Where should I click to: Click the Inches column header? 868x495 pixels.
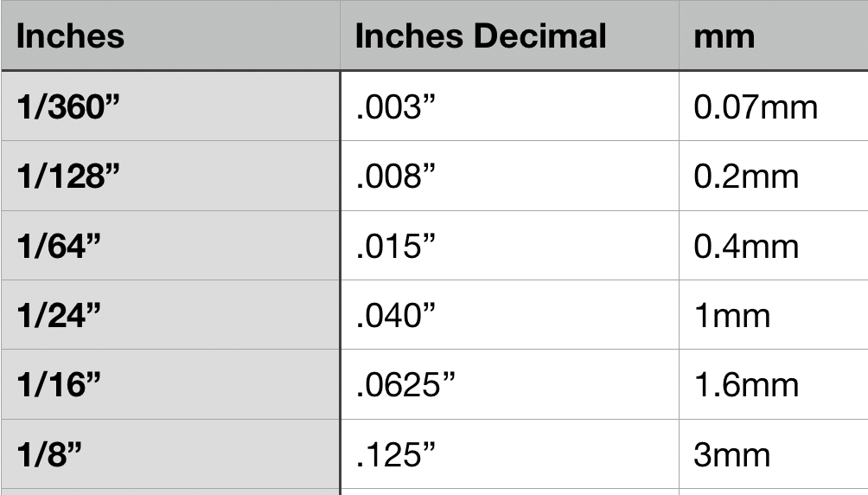[71, 36]
